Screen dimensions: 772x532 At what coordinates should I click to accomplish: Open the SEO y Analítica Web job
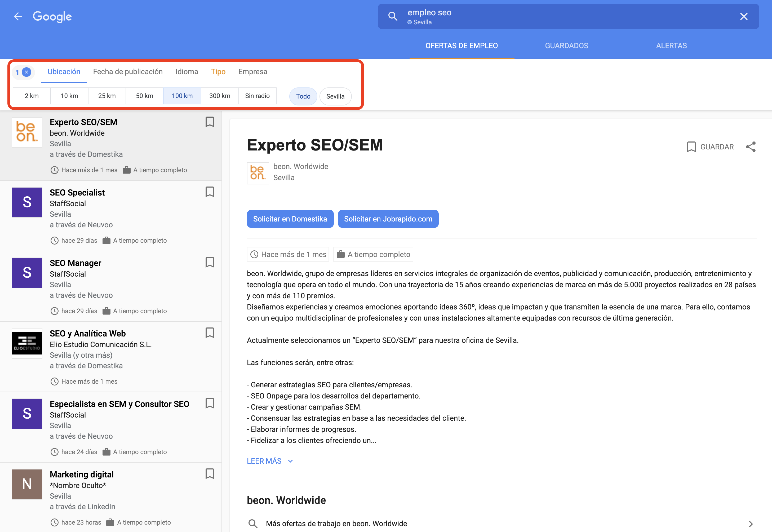pos(88,334)
